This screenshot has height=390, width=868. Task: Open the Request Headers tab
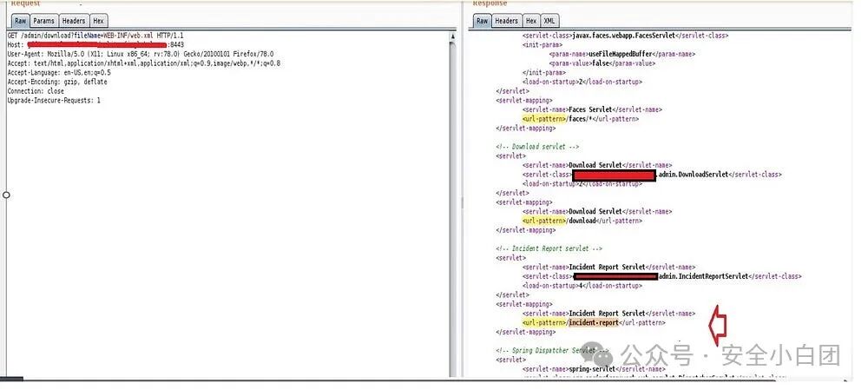[73, 21]
